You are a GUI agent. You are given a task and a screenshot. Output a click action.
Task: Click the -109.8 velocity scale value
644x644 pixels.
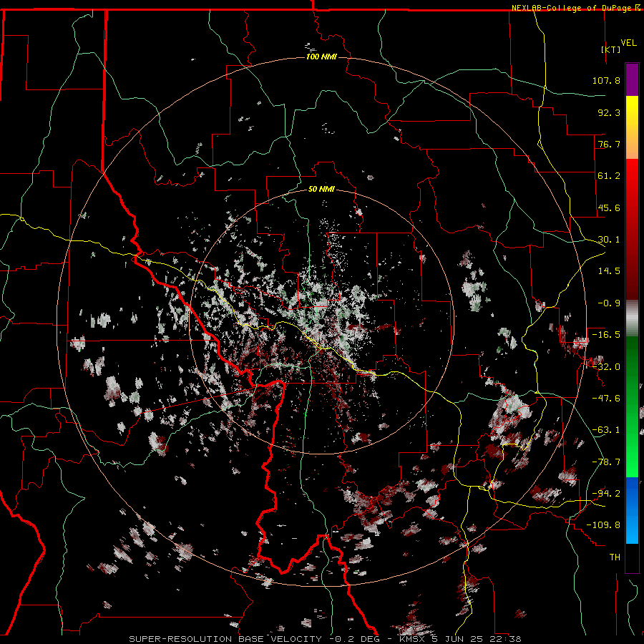coord(603,525)
